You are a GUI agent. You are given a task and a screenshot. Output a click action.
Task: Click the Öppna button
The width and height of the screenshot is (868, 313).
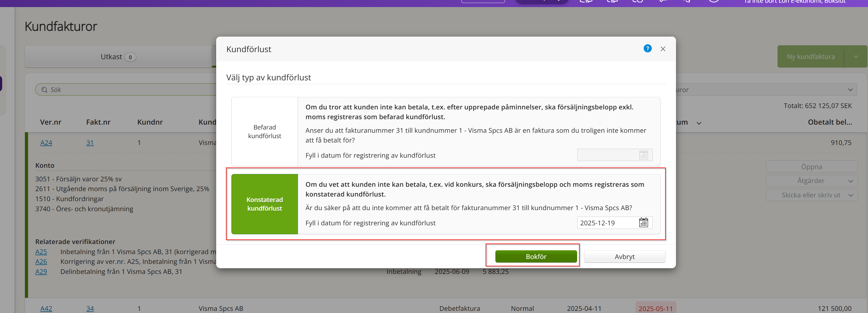click(x=812, y=167)
